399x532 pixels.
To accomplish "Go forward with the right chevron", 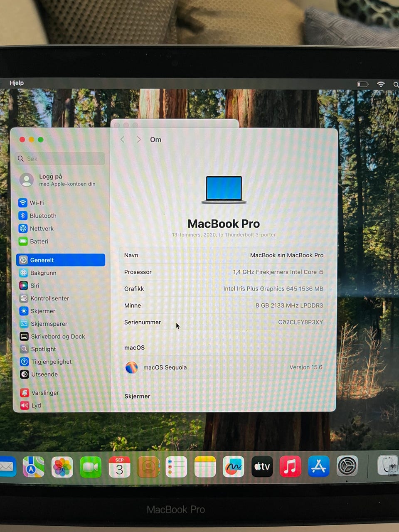I will point(139,140).
